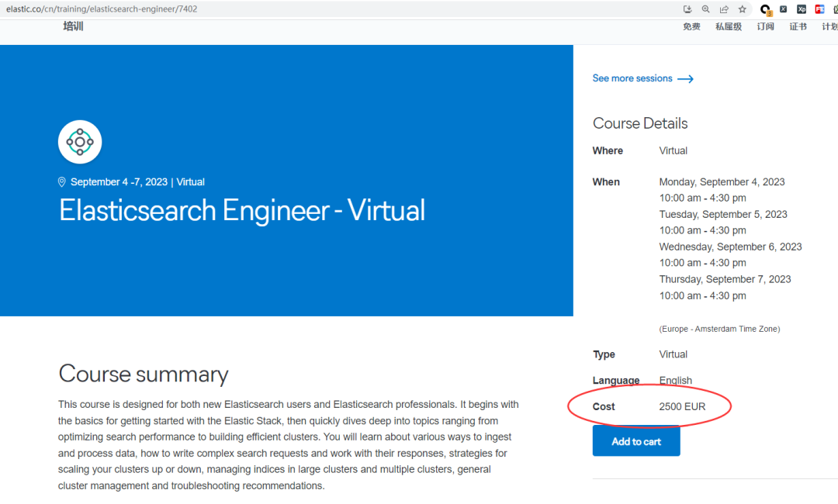This screenshot has width=838, height=504.
Task: Click the Elasticsearch course round logo
Action: [x=80, y=142]
